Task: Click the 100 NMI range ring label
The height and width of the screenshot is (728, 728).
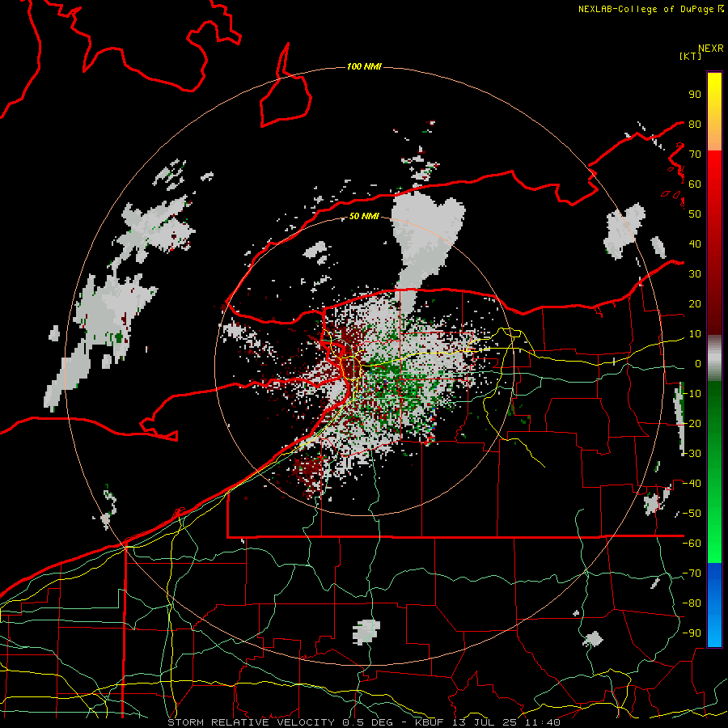Action: [x=364, y=66]
